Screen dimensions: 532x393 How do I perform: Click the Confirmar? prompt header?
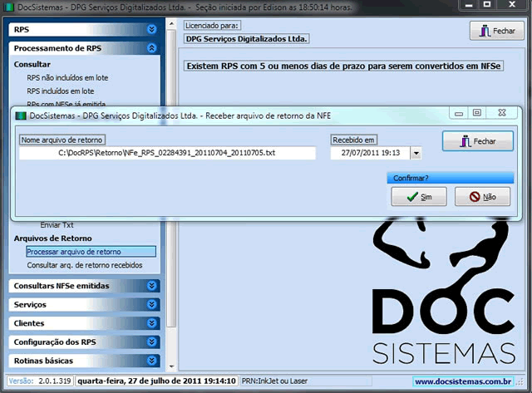click(x=451, y=178)
